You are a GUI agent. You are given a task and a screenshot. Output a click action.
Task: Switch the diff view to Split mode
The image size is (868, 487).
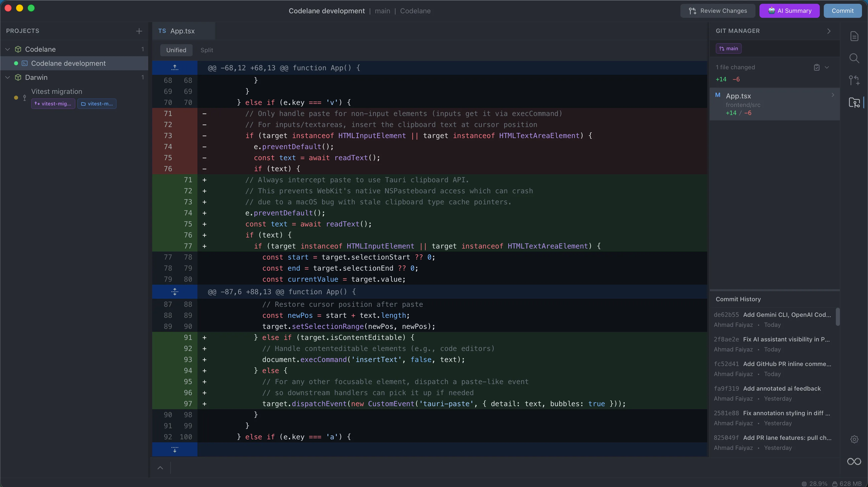(x=206, y=50)
